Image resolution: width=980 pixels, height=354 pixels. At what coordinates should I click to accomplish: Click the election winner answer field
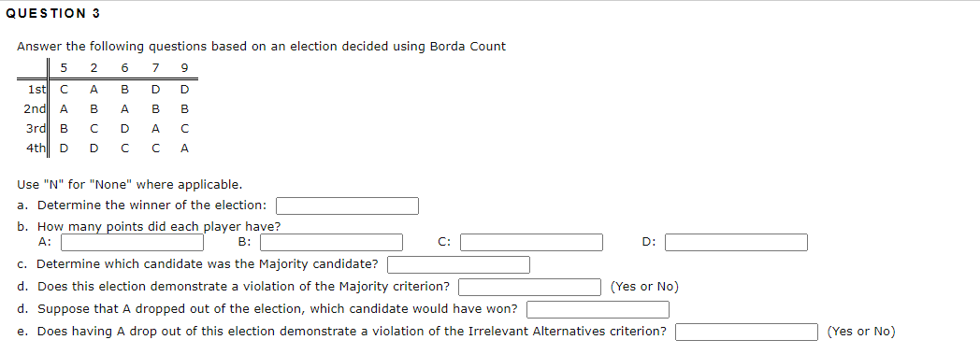tap(348, 205)
